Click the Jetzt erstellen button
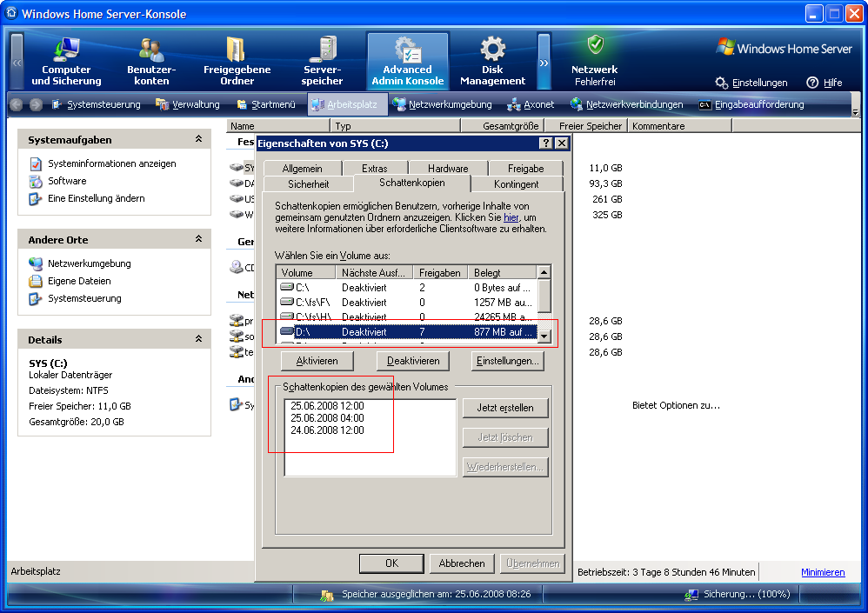 pos(504,408)
